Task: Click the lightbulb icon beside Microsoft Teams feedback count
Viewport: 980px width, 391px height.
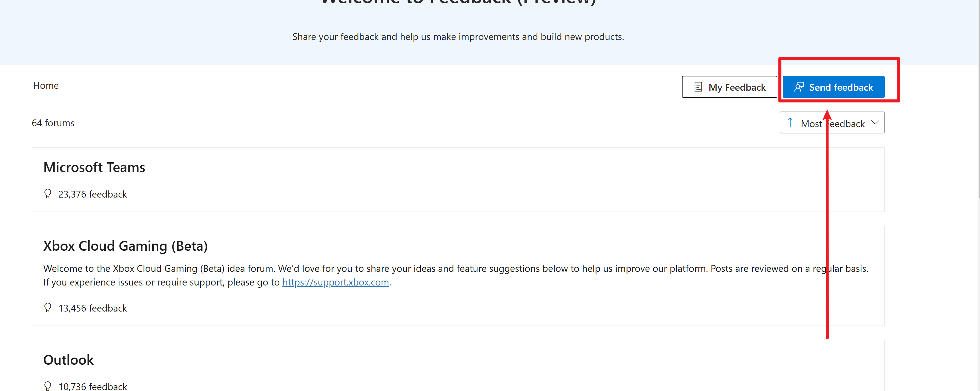Action: [x=48, y=193]
